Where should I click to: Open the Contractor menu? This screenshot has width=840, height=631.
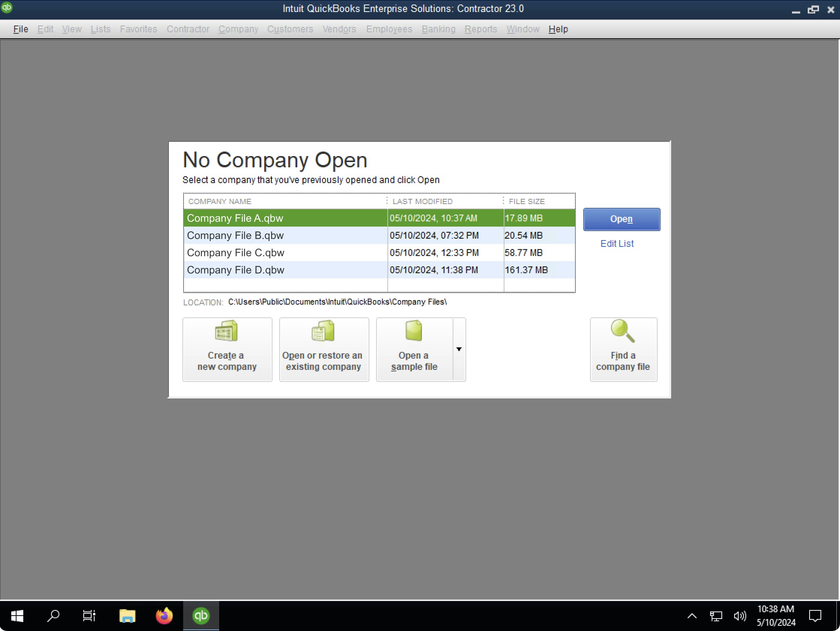coord(188,29)
